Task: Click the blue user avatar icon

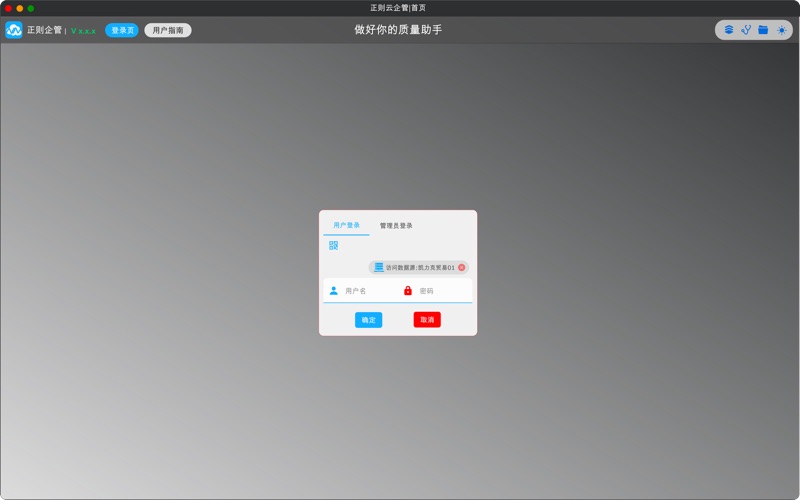Action: (x=334, y=291)
